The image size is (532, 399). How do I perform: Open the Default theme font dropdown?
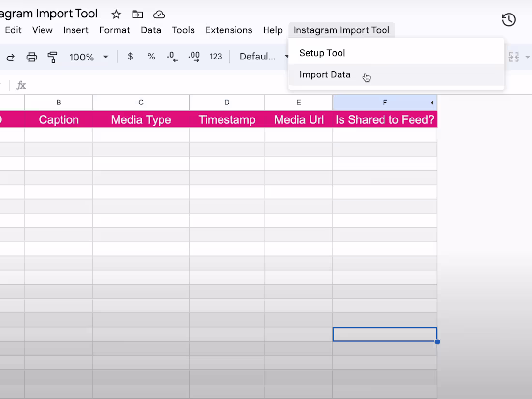pyautogui.click(x=263, y=57)
